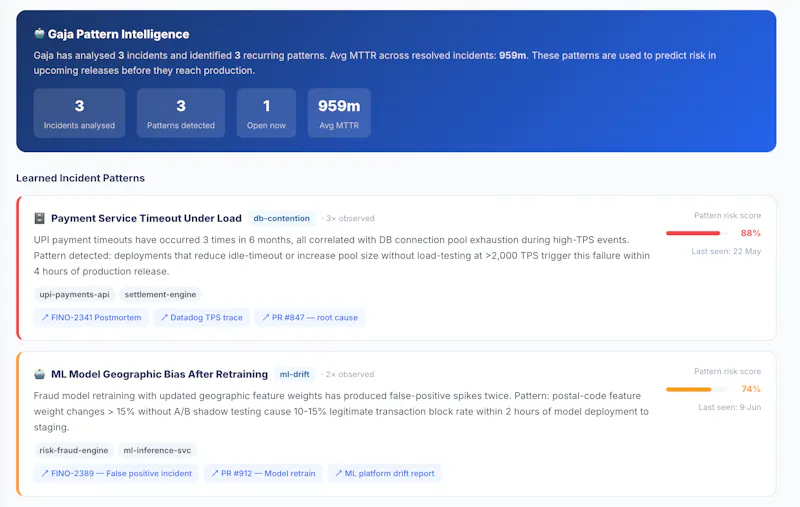Click the '3× observed' label
The height and width of the screenshot is (507, 800).
pyautogui.click(x=350, y=218)
